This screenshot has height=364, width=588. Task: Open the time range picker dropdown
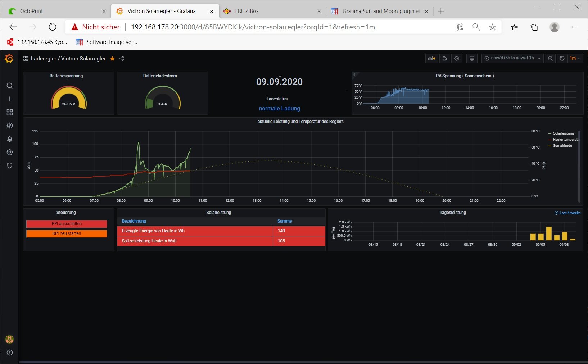(x=512, y=58)
